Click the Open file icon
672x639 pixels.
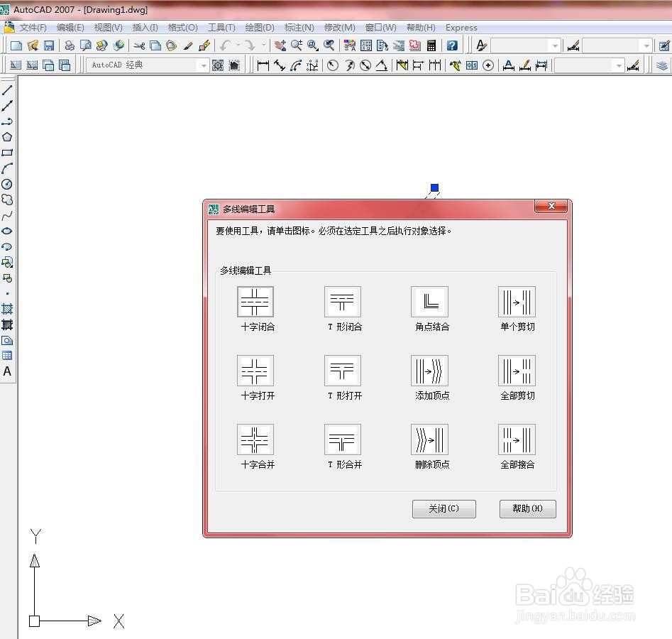(33, 45)
